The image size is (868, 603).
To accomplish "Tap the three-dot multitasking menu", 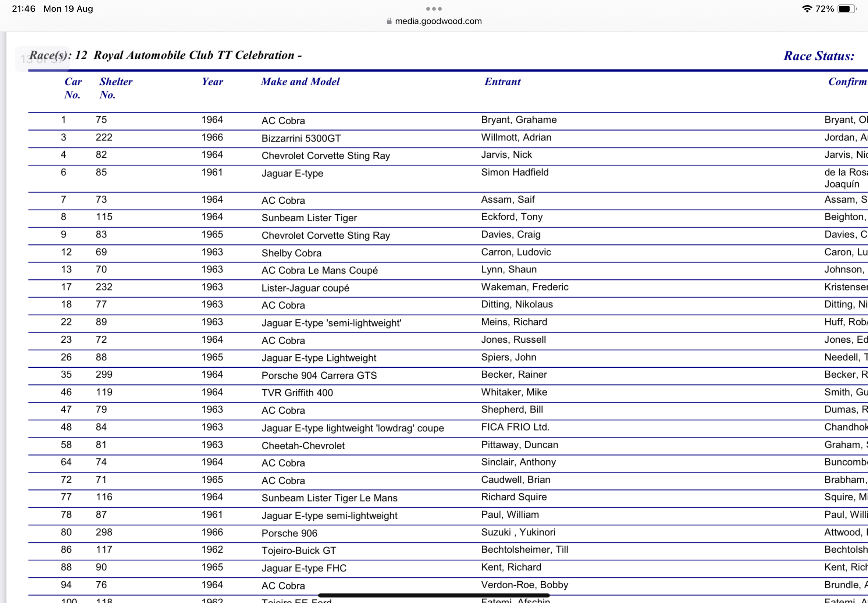I will (433, 9).
